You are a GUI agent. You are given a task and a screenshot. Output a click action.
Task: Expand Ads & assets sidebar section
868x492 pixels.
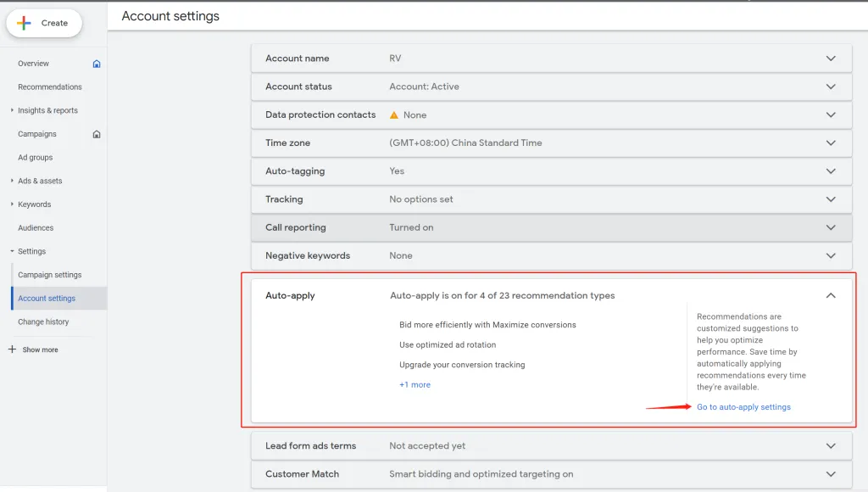point(12,181)
